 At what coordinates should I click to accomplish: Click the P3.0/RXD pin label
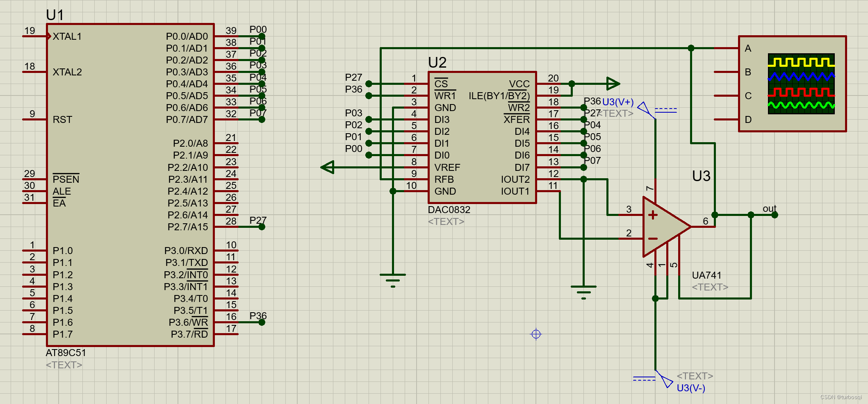coord(186,251)
